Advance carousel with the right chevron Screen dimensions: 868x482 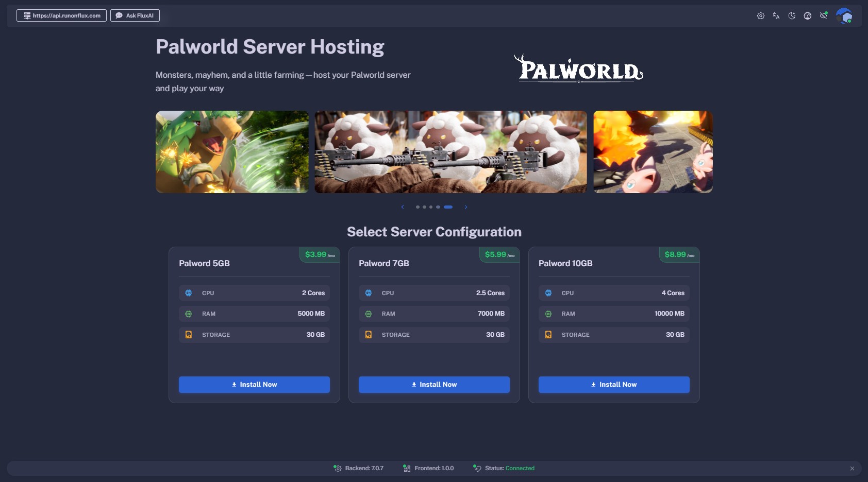click(466, 207)
